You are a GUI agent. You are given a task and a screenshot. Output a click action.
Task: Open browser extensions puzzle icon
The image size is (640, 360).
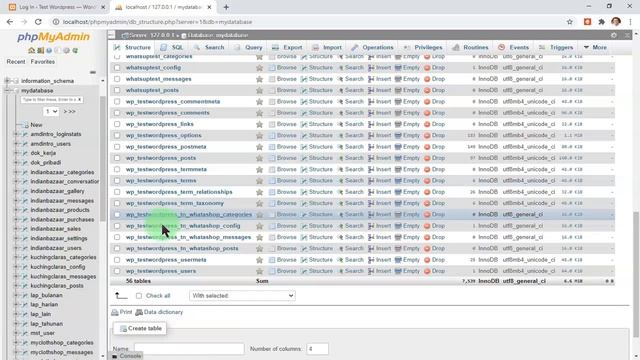[x=602, y=22]
